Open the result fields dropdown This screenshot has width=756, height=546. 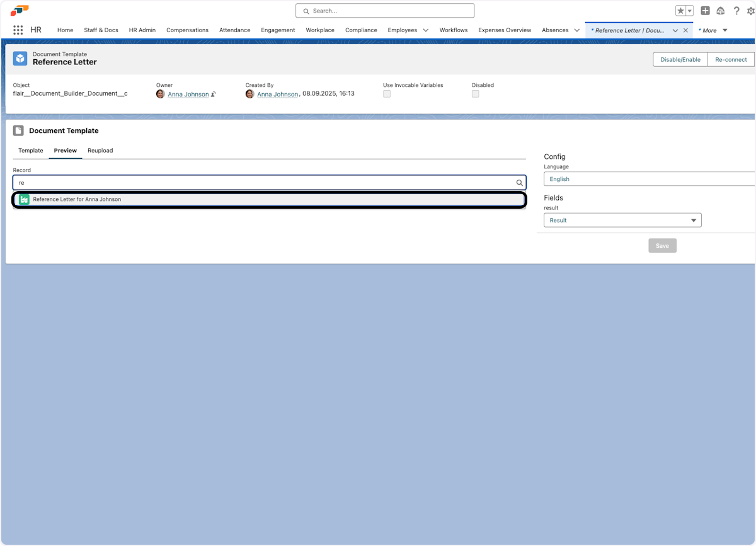[x=622, y=220]
